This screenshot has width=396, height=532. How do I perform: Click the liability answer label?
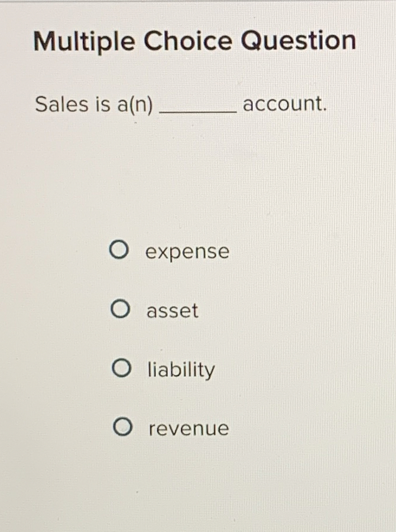(179, 369)
